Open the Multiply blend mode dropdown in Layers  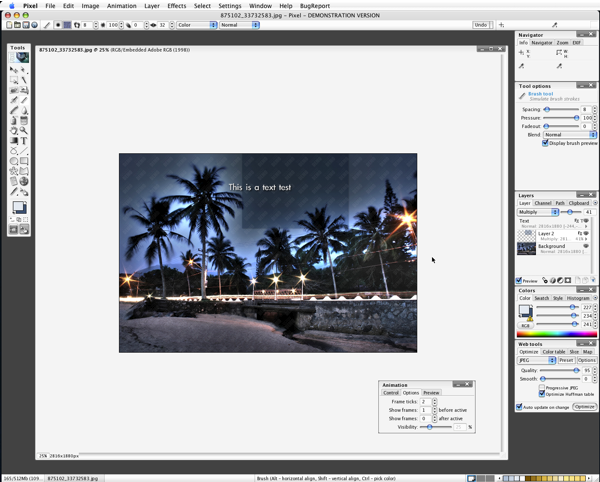click(538, 212)
